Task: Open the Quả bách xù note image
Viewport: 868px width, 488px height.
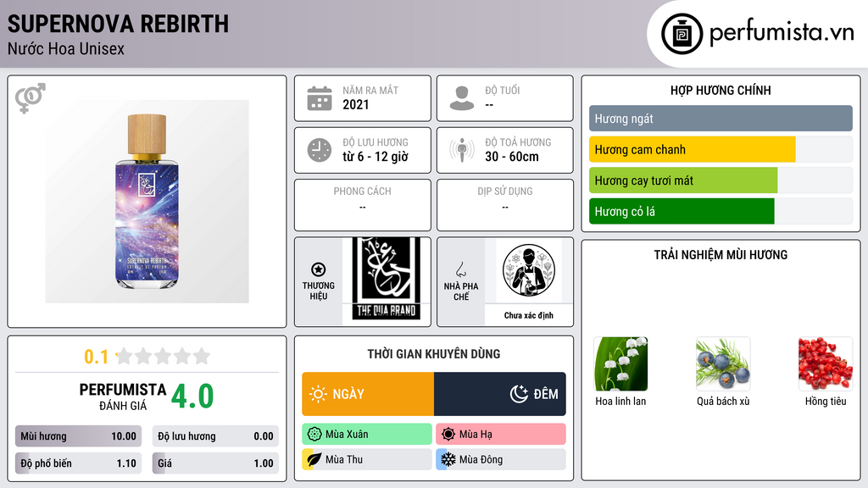Action: 723,364
